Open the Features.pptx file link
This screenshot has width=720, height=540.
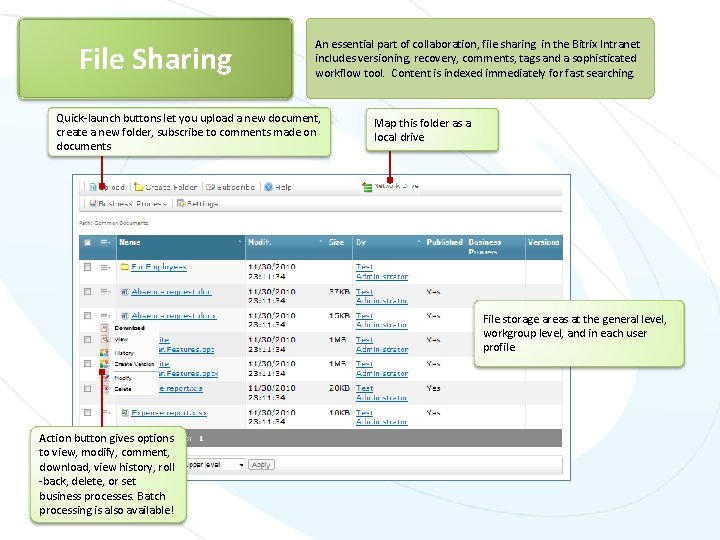click(x=188, y=369)
